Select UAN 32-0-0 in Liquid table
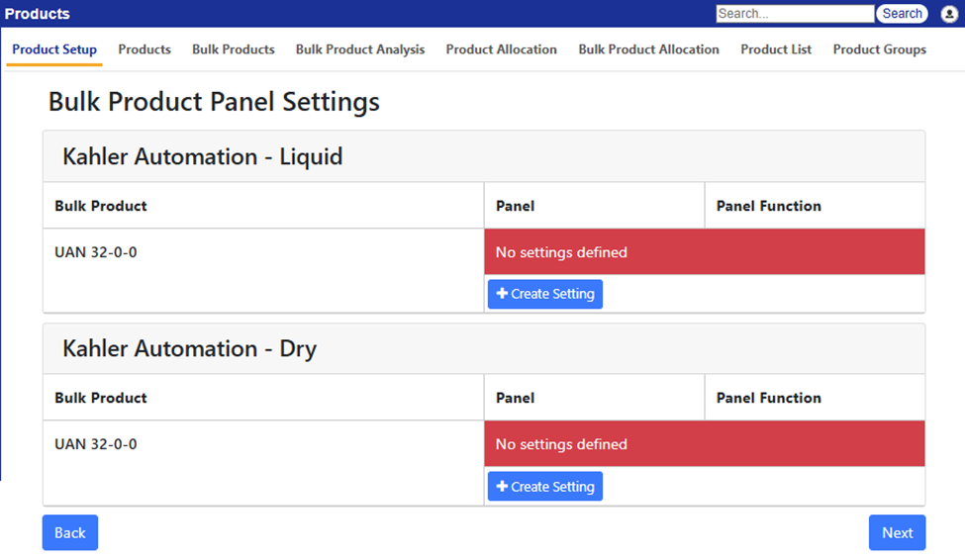Image resolution: width=965 pixels, height=560 pixels. pyautogui.click(x=96, y=252)
